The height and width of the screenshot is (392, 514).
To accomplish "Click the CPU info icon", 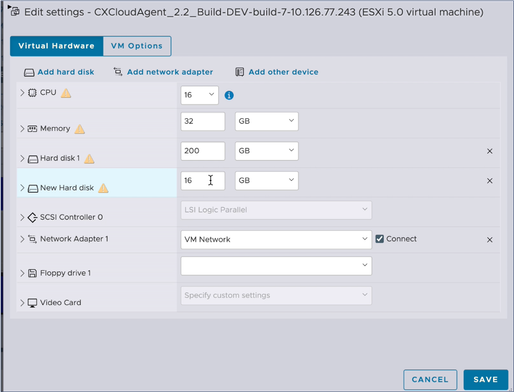I will click(x=229, y=95).
